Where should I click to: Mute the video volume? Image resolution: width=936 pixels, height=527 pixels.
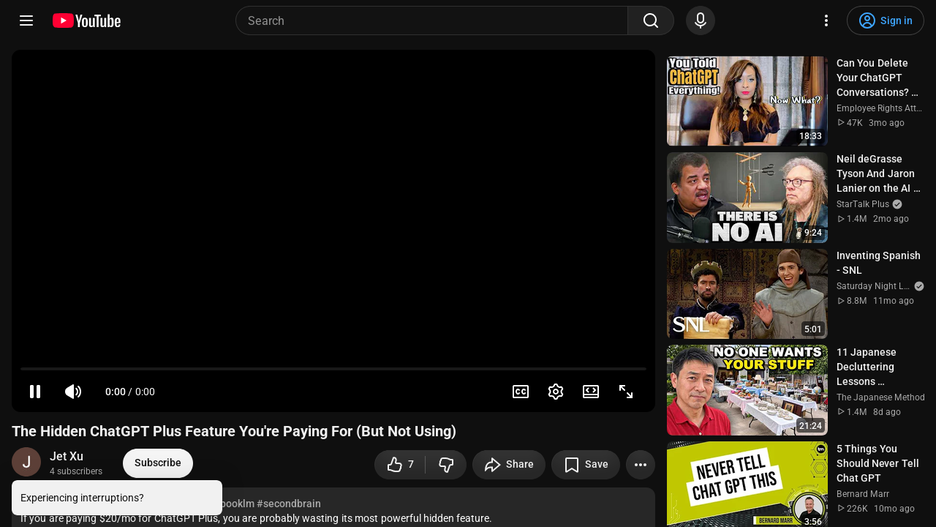(x=73, y=392)
